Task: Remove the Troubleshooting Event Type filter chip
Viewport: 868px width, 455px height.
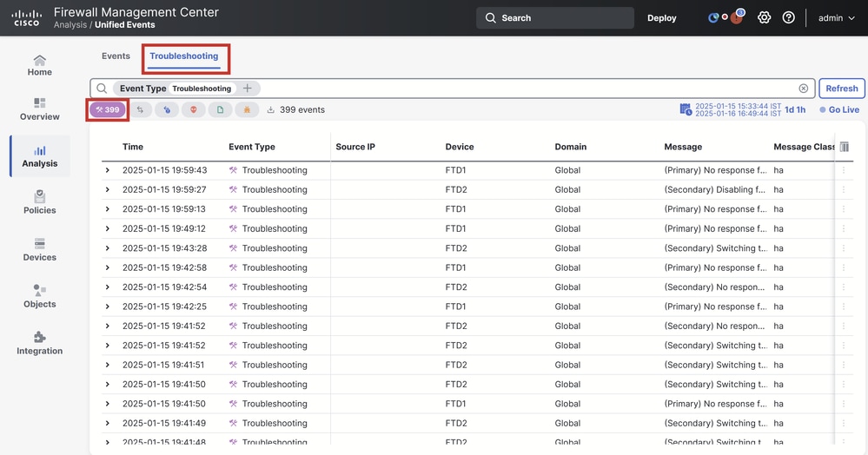Action: [x=202, y=89]
